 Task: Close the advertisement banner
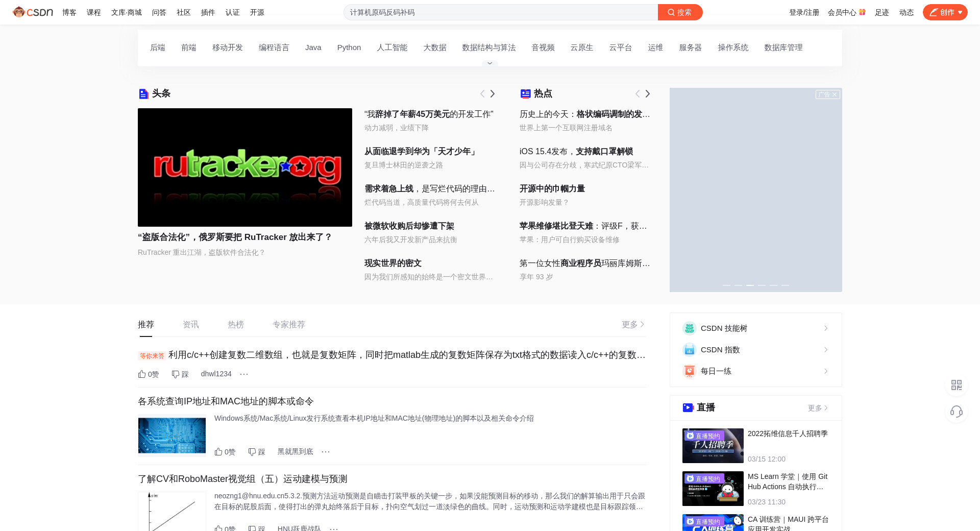click(x=835, y=94)
